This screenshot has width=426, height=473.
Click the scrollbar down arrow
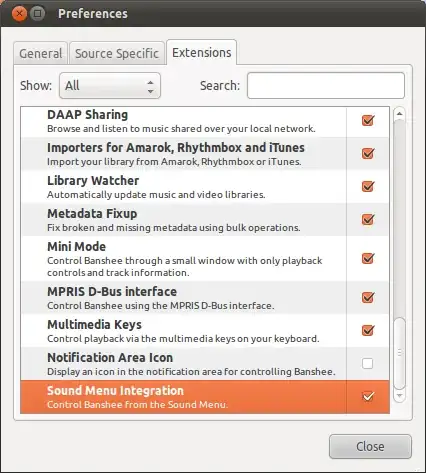[399, 396]
